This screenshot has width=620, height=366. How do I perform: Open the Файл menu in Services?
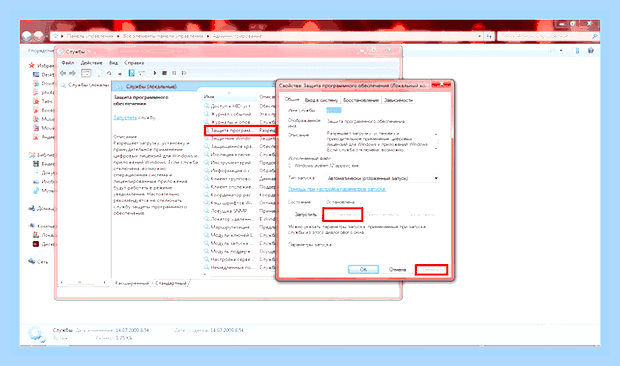tap(68, 63)
